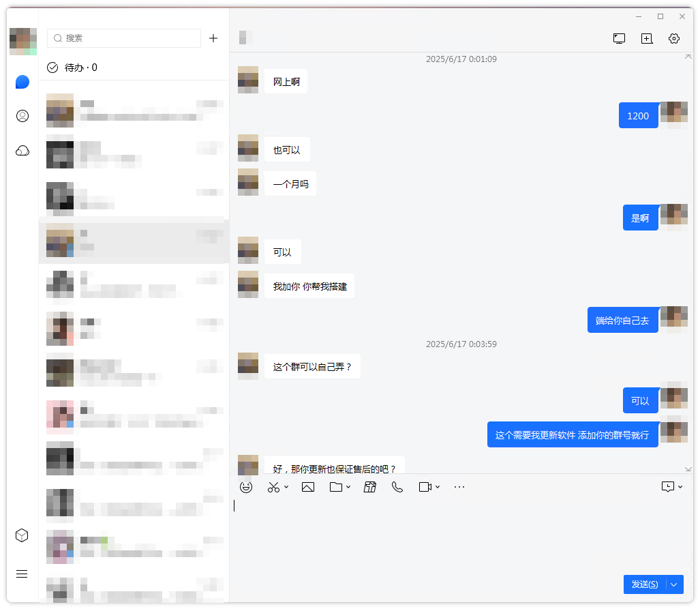Select the screenshot scissors tool
Image resolution: width=700 pixels, height=609 pixels.
[273, 487]
